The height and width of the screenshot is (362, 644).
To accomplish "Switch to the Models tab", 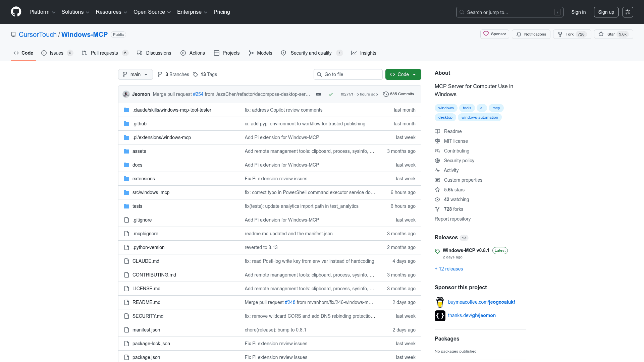I will tap(260, 53).
